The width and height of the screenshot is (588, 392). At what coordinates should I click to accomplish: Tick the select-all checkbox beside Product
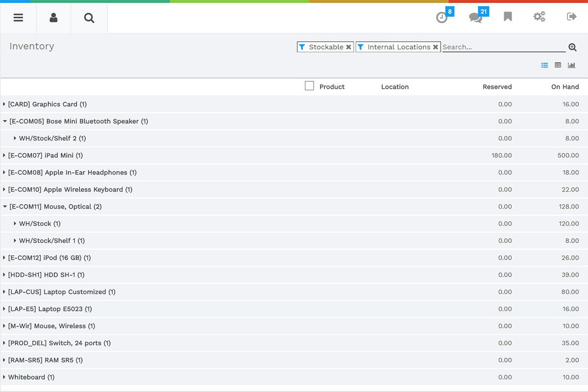coord(309,86)
